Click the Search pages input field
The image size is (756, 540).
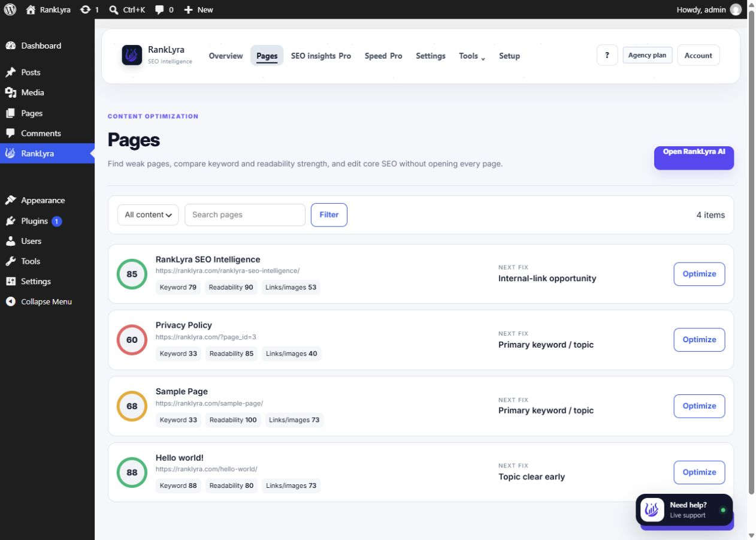tap(245, 215)
